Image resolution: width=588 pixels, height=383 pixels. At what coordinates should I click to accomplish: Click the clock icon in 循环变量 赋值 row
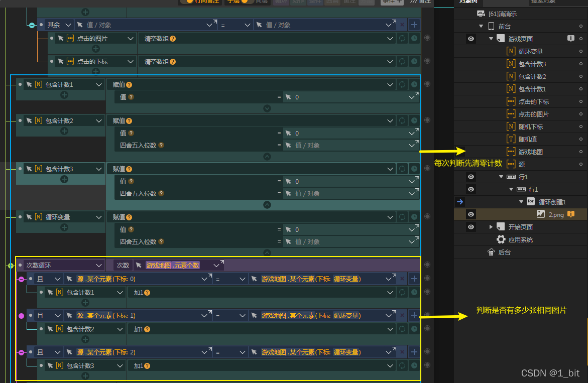414,217
